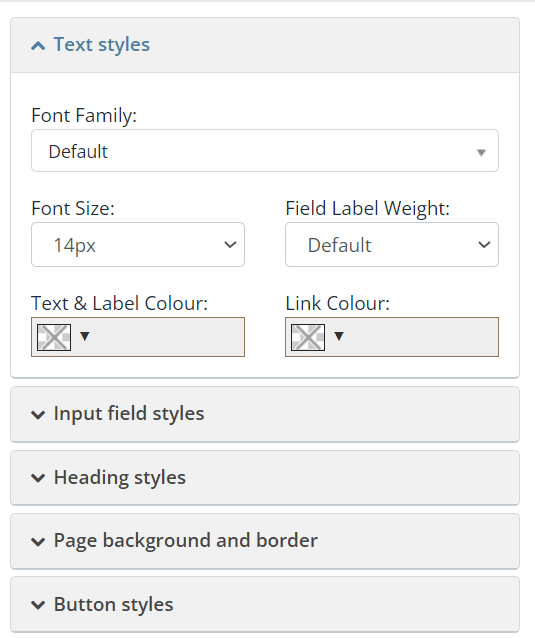The height and width of the screenshot is (638, 535).
Task: Click the arrow beside Text & Label Colour swatch
Action: pos(85,336)
